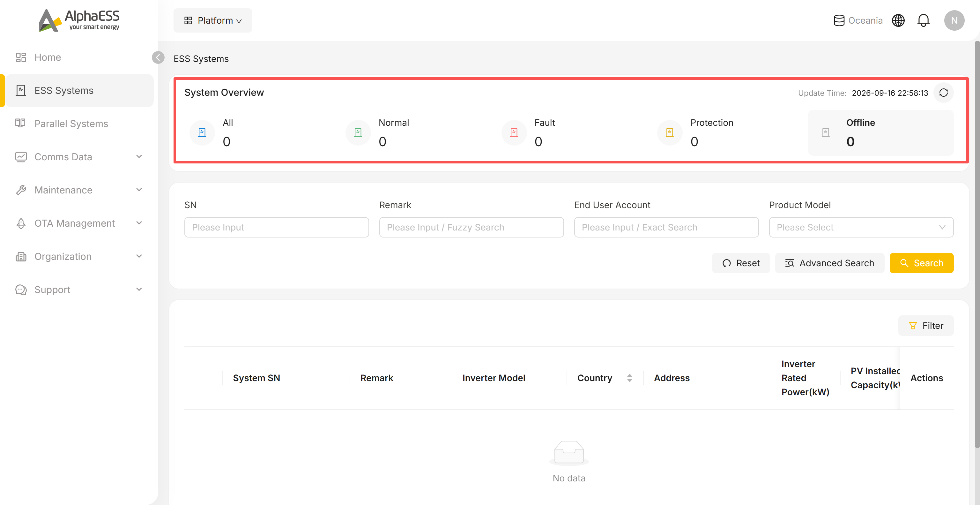Click the globe language icon
Image resolution: width=980 pixels, height=505 pixels.
(x=898, y=20)
